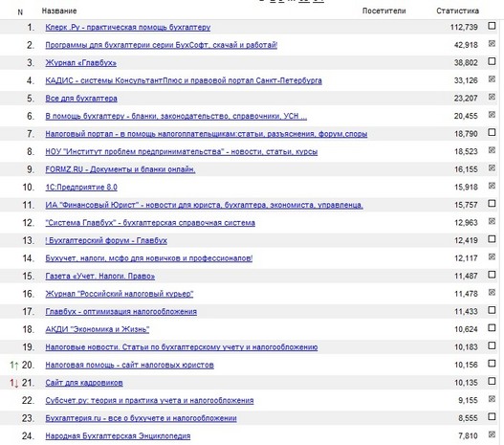Viewport: 504px width, 445px height.
Task: Click statistics icon for Народная Бухгалтерская Энциклопедия
Action: tap(492, 434)
